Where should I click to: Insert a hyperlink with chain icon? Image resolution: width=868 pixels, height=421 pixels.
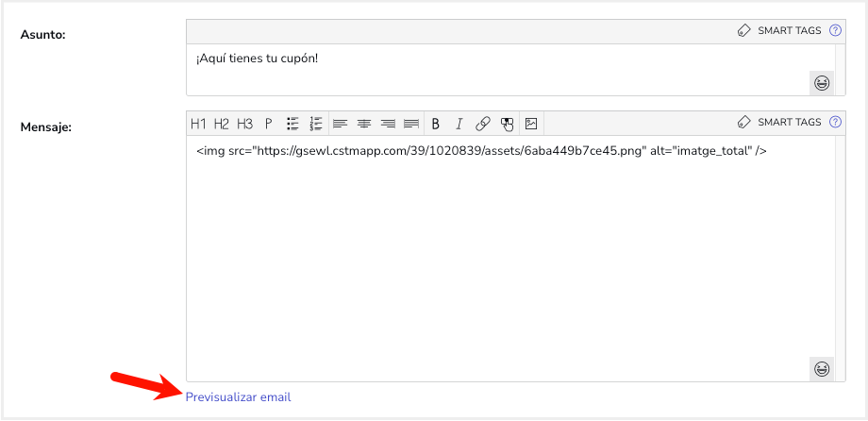pyautogui.click(x=483, y=124)
